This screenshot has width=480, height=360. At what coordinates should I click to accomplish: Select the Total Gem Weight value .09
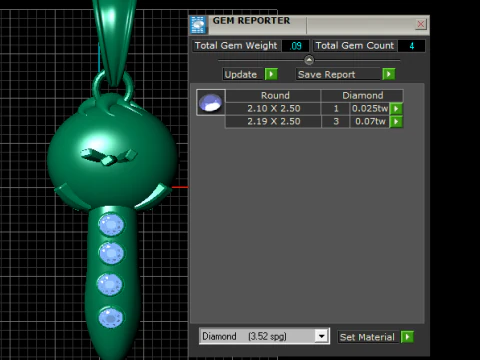pos(295,46)
